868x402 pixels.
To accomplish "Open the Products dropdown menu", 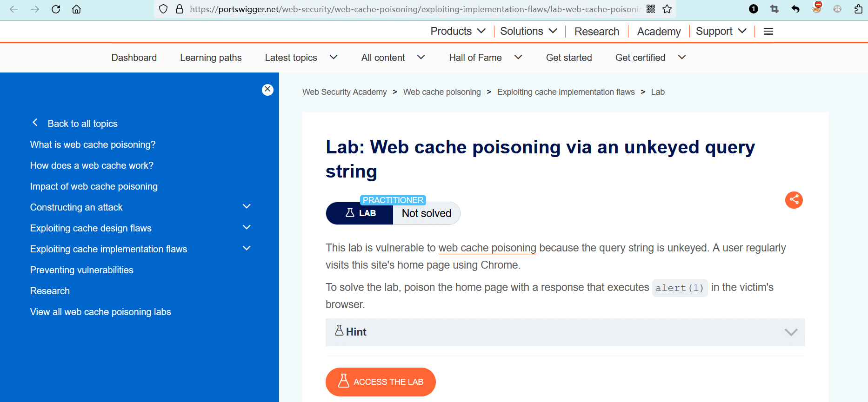I will tap(458, 32).
